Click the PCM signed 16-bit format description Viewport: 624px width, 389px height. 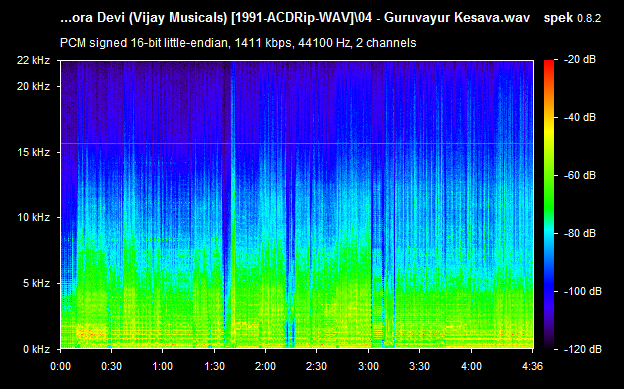coord(238,43)
